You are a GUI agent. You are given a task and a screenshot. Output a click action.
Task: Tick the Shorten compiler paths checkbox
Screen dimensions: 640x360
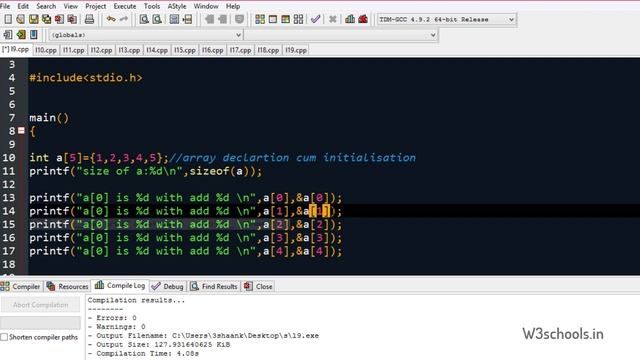4,337
